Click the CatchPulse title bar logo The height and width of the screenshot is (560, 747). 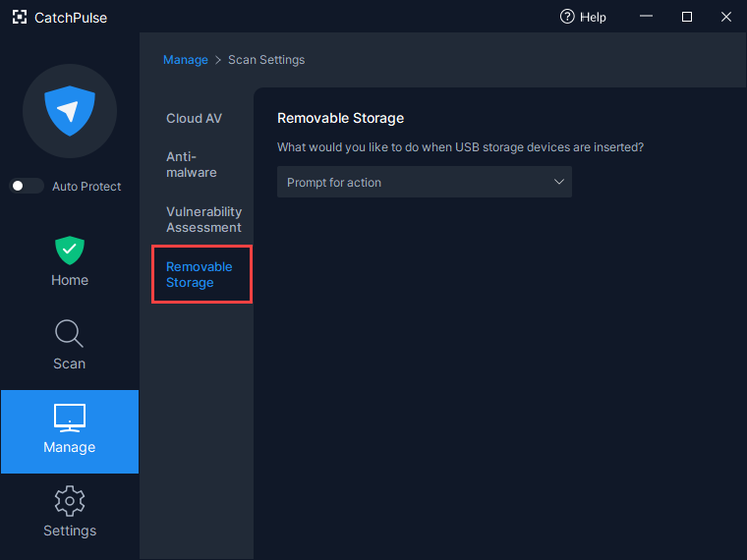pos(19,18)
